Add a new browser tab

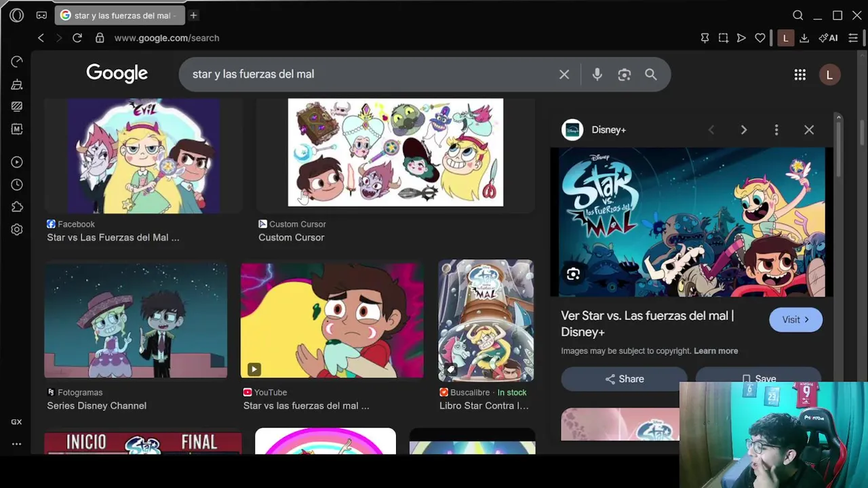click(x=193, y=15)
